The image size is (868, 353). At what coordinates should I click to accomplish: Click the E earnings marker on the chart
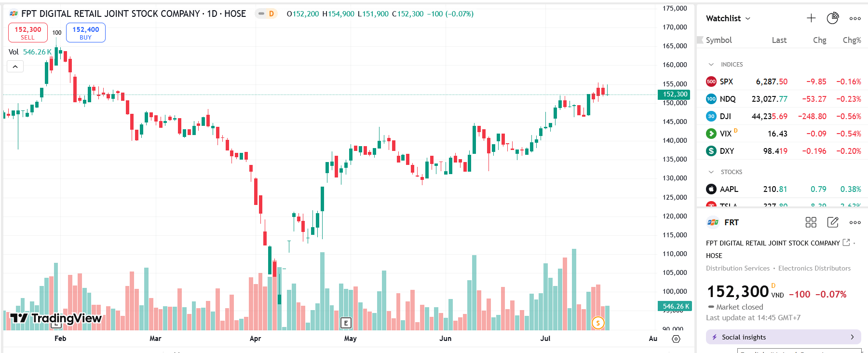tap(345, 322)
